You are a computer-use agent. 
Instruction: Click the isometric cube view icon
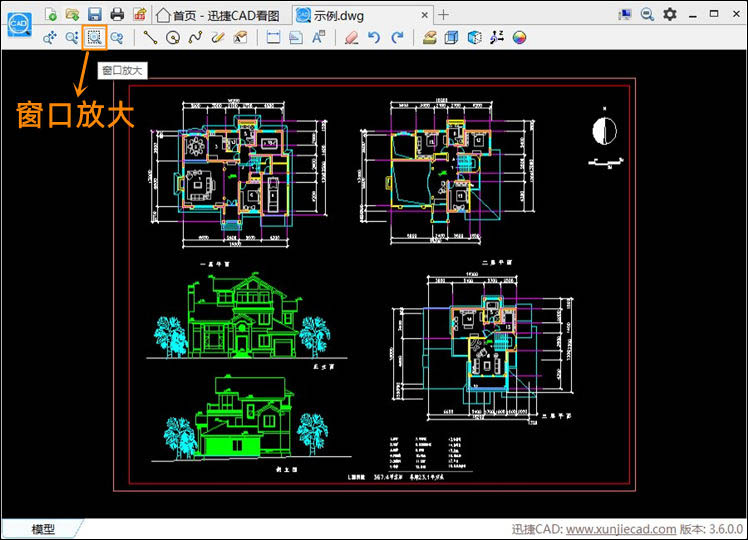474,38
